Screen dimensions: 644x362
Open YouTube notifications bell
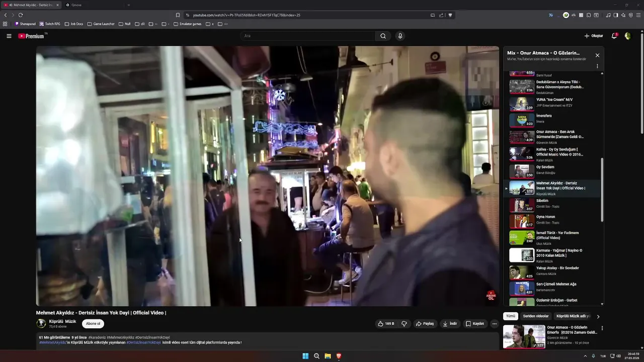point(614,36)
